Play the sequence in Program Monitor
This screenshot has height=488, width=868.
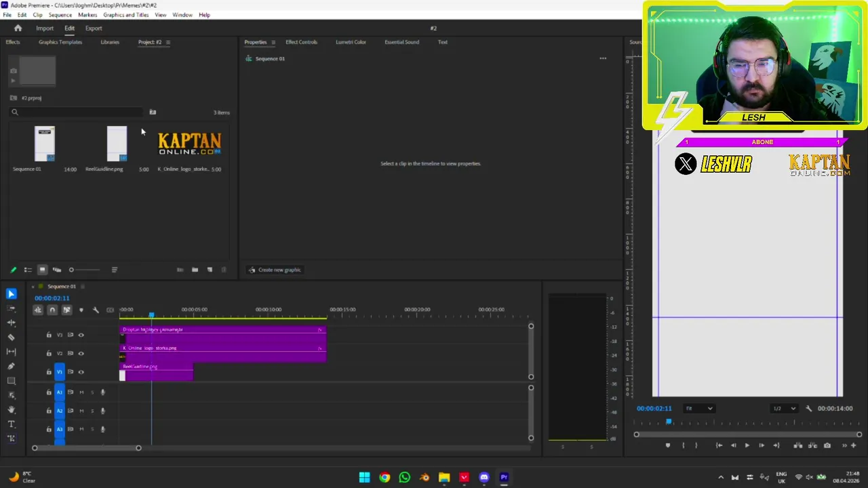coord(747,445)
